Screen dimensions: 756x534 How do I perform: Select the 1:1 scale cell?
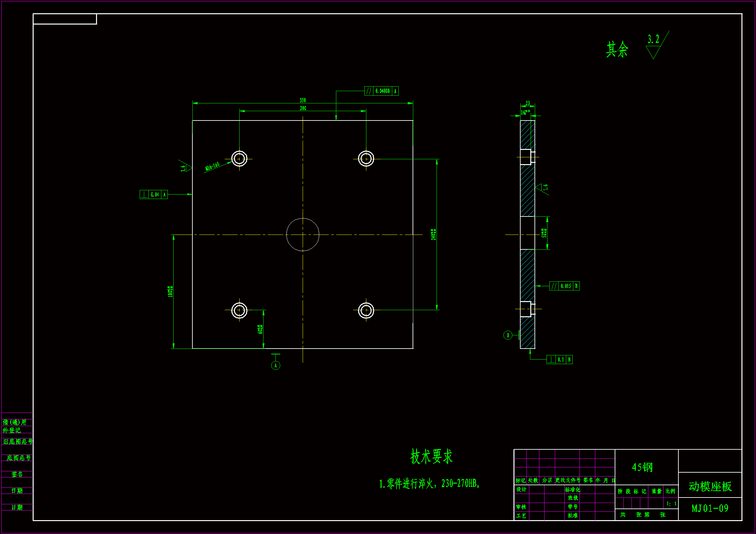(x=671, y=503)
